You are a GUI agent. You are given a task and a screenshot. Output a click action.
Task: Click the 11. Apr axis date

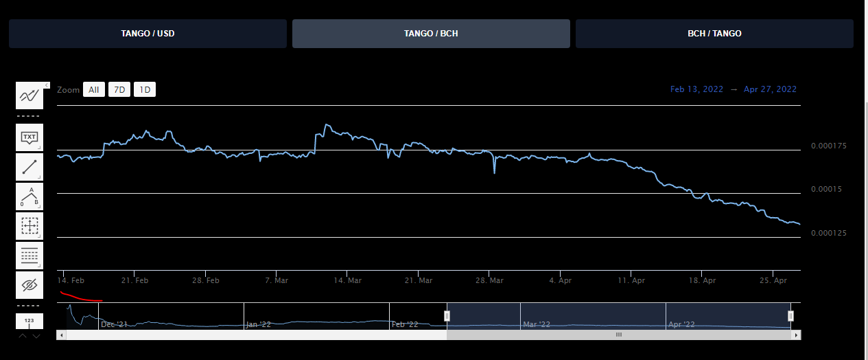tap(631, 280)
